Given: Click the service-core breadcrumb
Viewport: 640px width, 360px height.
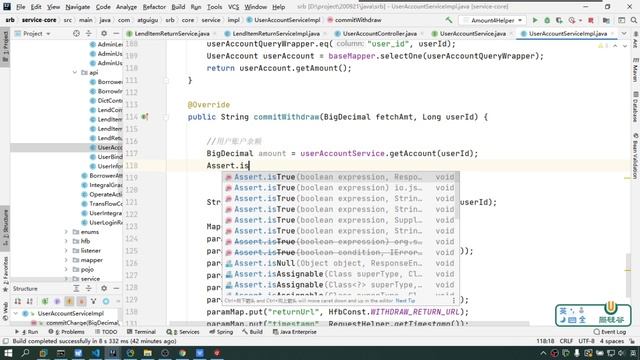Looking at the screenshot, I should tap(39, 20).
